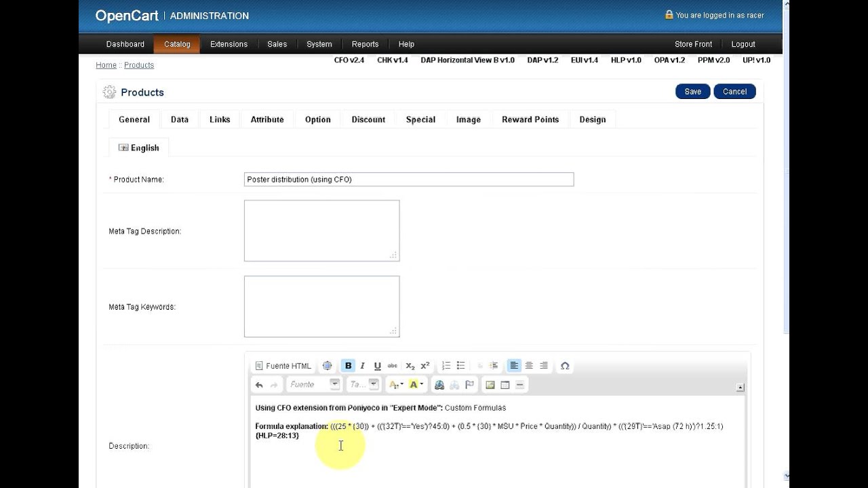Insert link in editor
This screenshot has width=868, height=488.
coord(439,385)
